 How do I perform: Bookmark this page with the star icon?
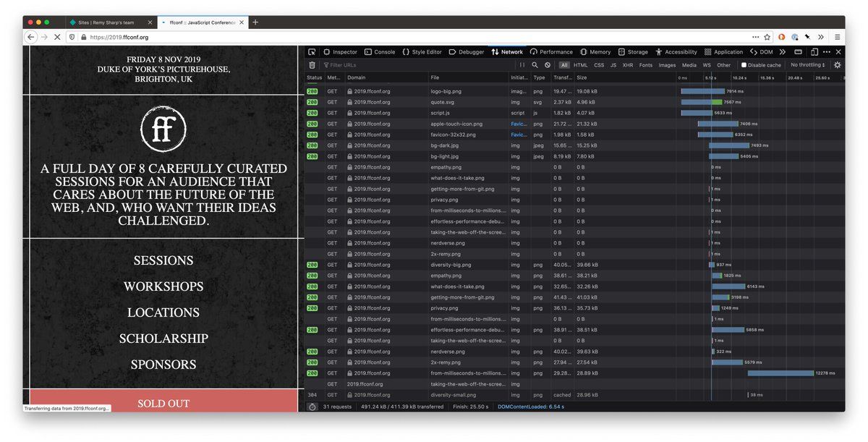pos(767,37)
